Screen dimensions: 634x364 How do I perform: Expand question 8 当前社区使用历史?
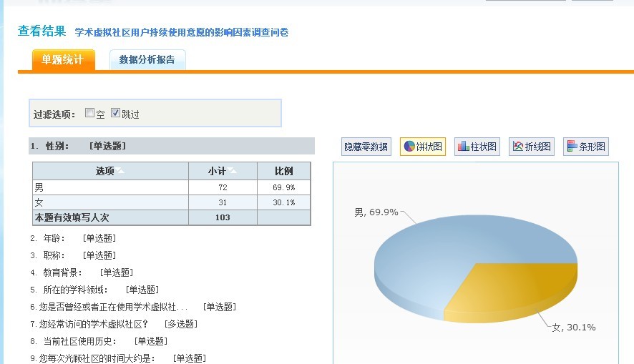[x=99, y=341]
